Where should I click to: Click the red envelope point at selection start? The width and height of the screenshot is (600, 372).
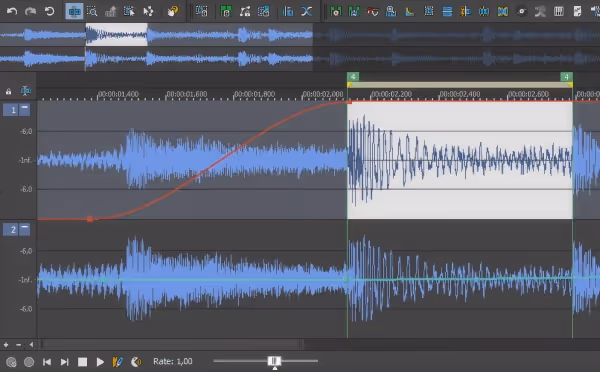(349, 102)
